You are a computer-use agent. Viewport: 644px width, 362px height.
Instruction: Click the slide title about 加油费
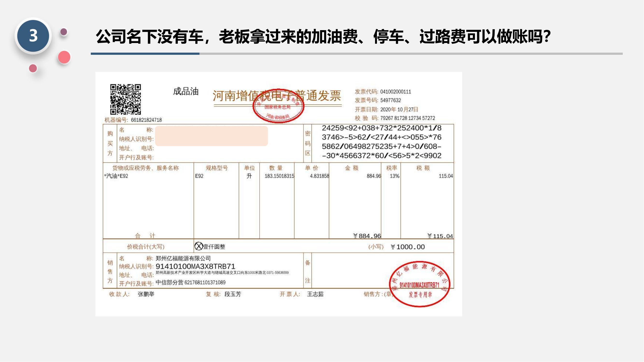[324, 36]
